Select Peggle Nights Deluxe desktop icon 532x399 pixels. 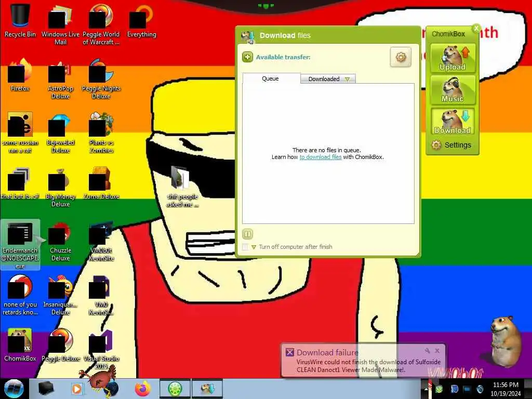coord(101,79)
